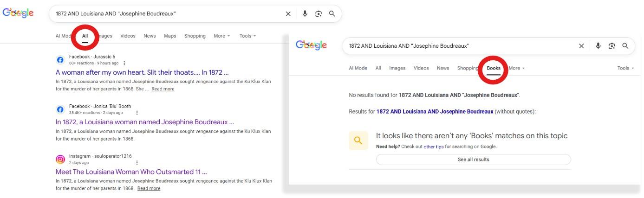Click the Instagram favicon for souloperator1216 result
Viewport: 644px width, 198px height.
(60, 160)
